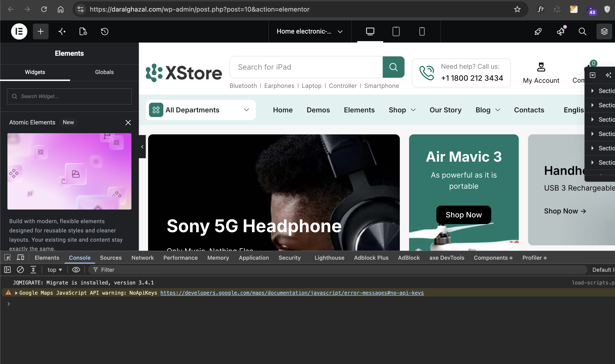Click the shield extension icon

607,9
